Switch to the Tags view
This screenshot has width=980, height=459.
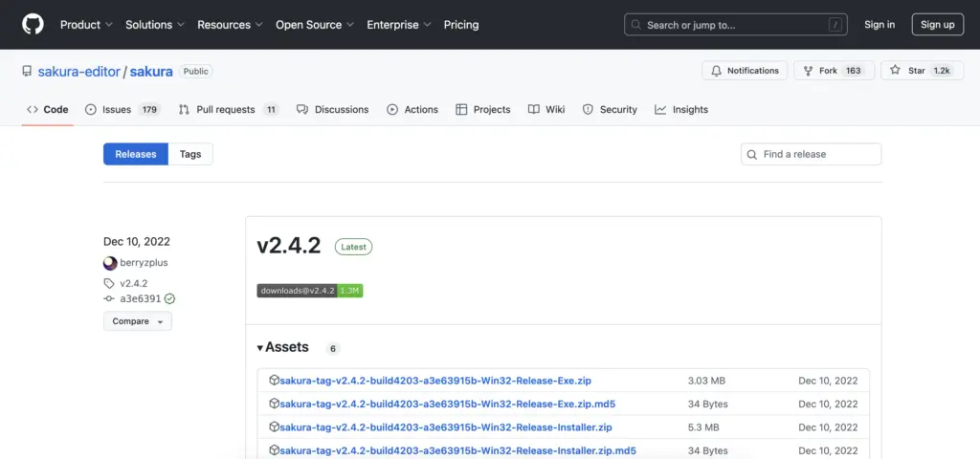(x=190, y=154)
